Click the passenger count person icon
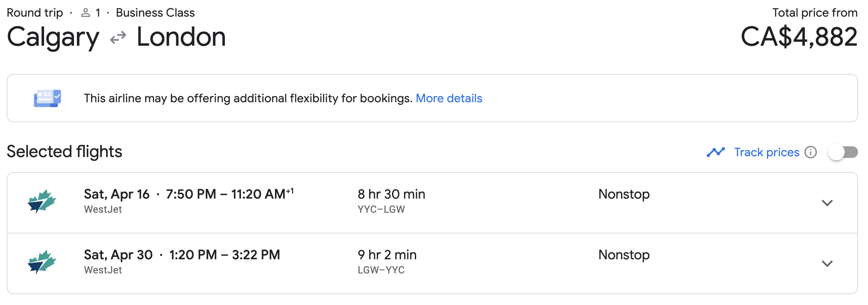 point(86,13)
